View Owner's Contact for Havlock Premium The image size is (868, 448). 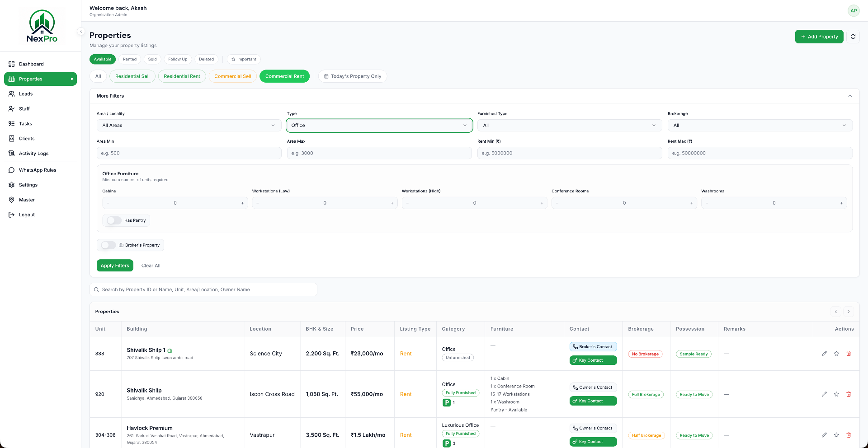click(x=593, y=428)
